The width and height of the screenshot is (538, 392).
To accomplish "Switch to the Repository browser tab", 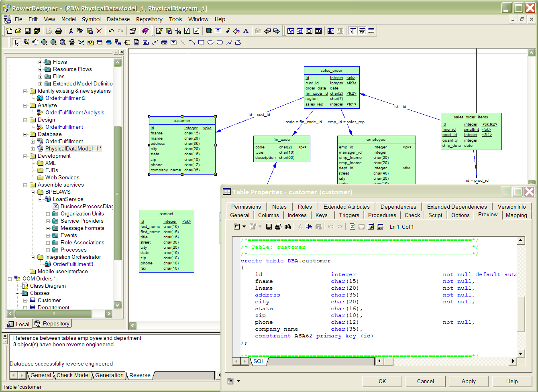I will click(x=52, y=324).
